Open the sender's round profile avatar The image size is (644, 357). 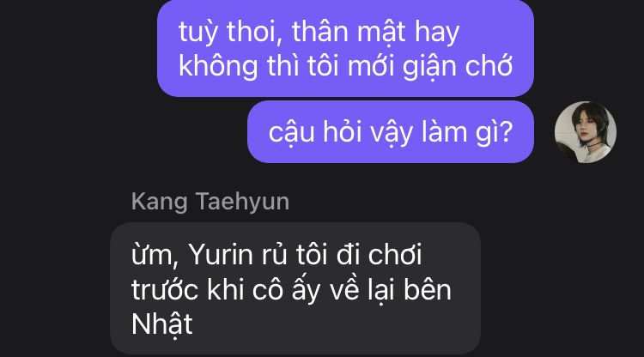click(586, 132)
